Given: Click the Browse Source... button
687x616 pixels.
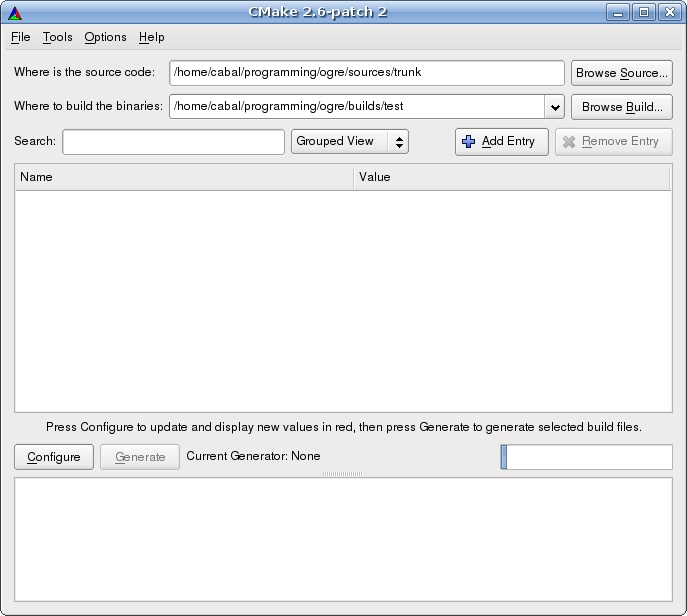Looking at the screenshot, I should coord(622,73).
